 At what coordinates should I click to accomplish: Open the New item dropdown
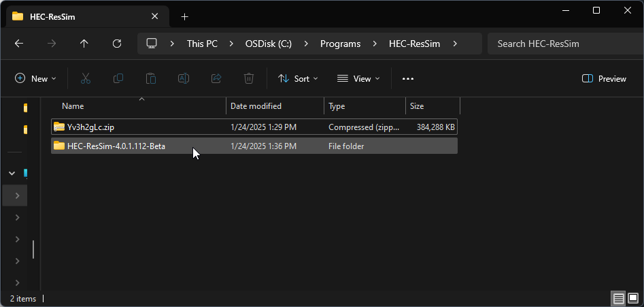35,78
